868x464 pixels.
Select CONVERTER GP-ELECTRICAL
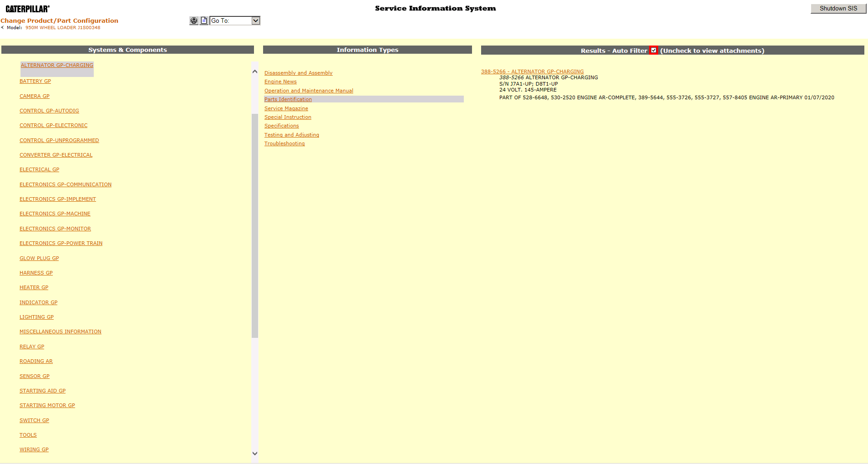coord(56,155)
